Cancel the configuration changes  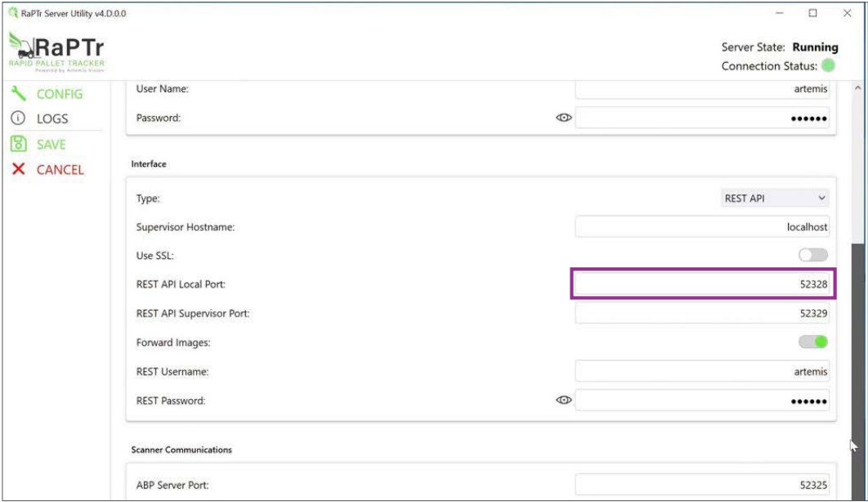(60, 169)
